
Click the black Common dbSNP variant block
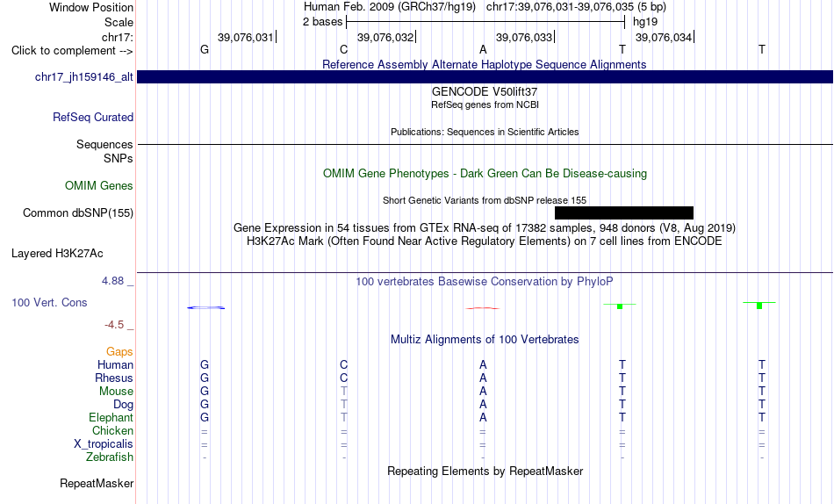[624, 212]
